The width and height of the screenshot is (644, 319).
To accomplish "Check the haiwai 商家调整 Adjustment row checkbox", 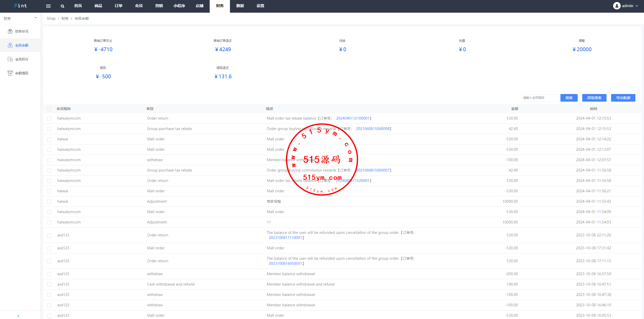I will [x=49, y=202].
